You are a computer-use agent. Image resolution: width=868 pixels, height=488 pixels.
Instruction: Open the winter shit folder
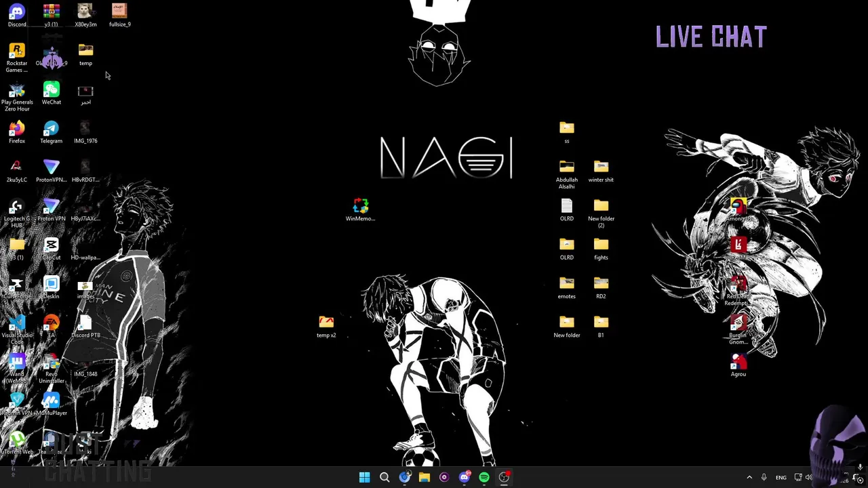[601, 171]
